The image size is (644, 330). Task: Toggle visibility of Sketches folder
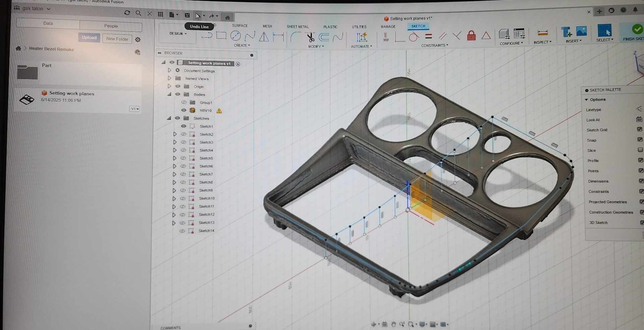tap(177, 118)
